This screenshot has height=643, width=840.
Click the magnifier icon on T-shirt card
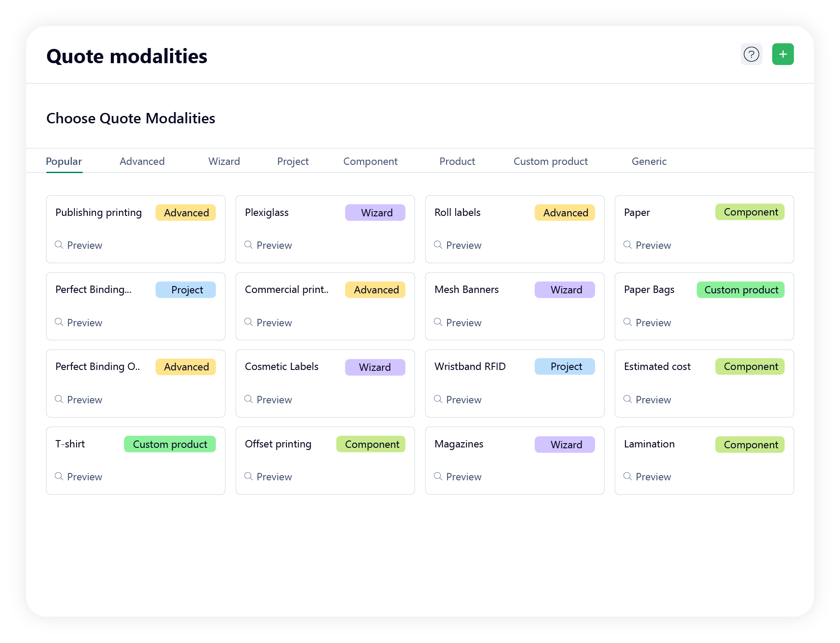(x=59, y=476)
